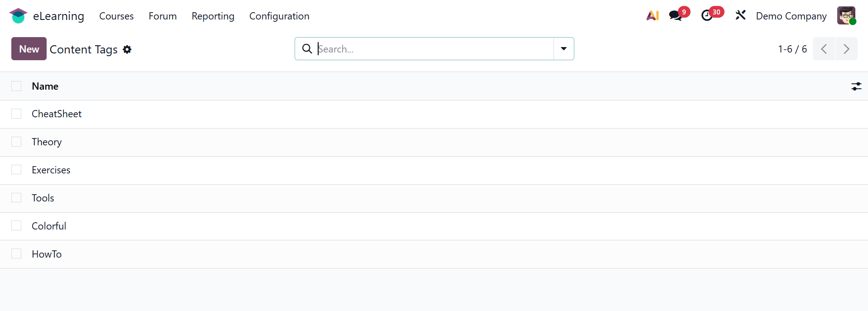Click the search magnifier icon
The image size is (868, 311).
tap(307, 49)
